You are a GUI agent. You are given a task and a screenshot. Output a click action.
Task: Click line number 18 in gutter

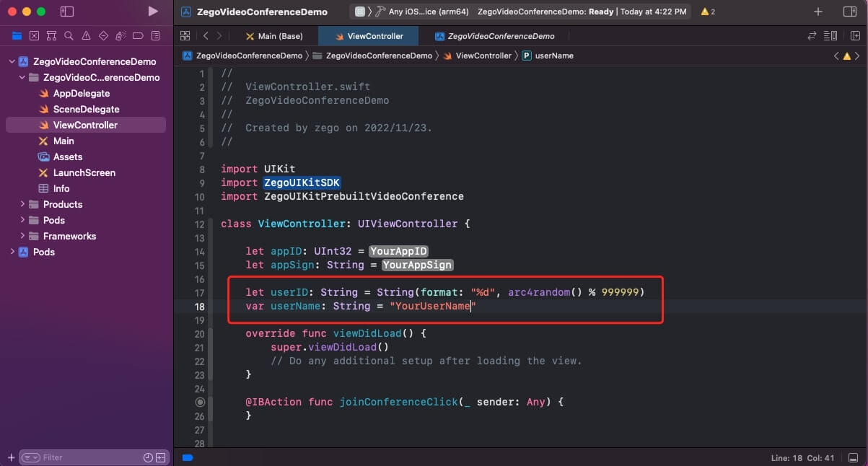pyautogui.click(x=199, y=307)
